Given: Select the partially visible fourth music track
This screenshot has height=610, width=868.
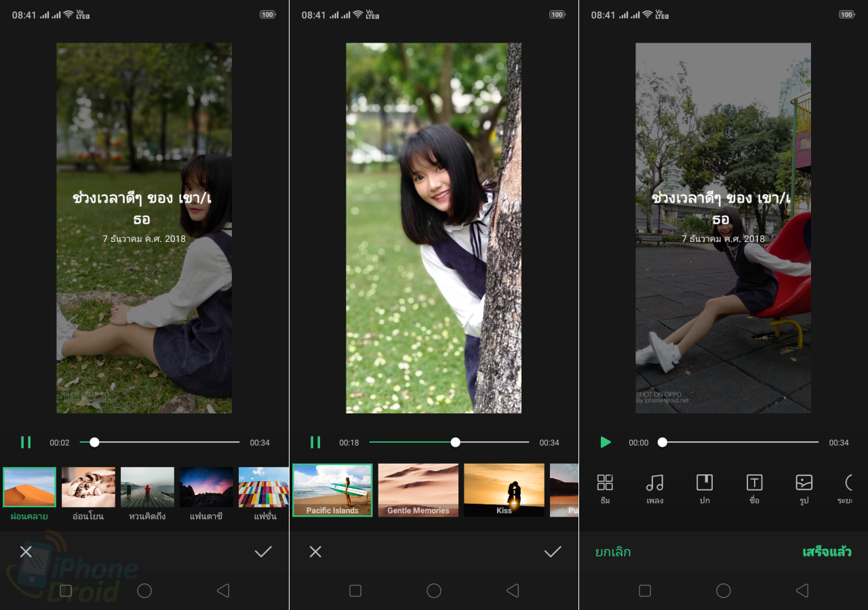Looking at the screenshot, I should [564, 490].
